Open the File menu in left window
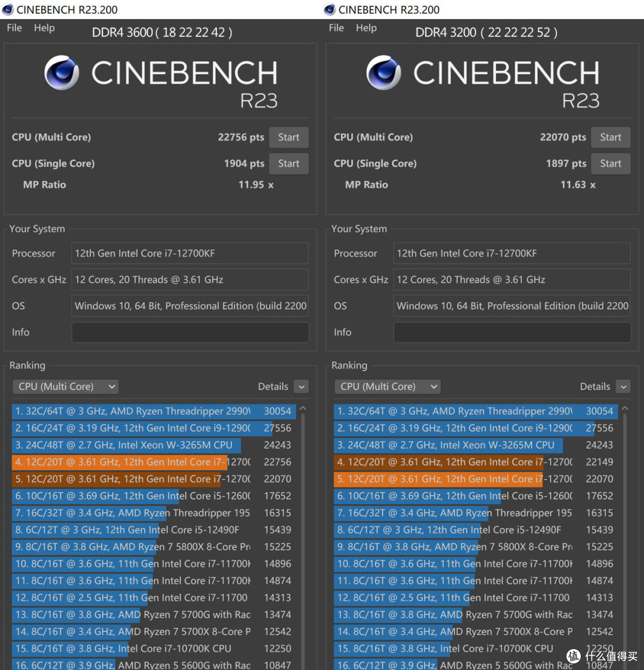Viewport: 644px width, 670px height. click(14, 28)
